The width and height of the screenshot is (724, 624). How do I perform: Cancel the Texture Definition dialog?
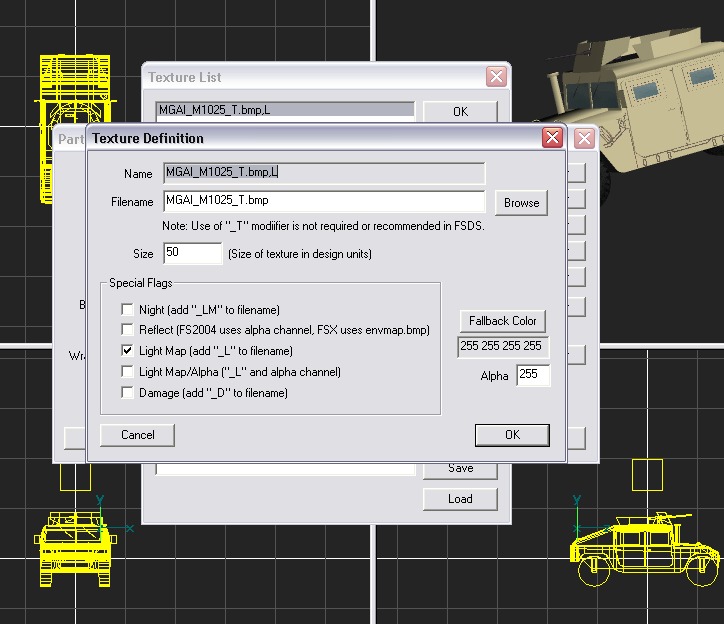click(x=138, y=435)
